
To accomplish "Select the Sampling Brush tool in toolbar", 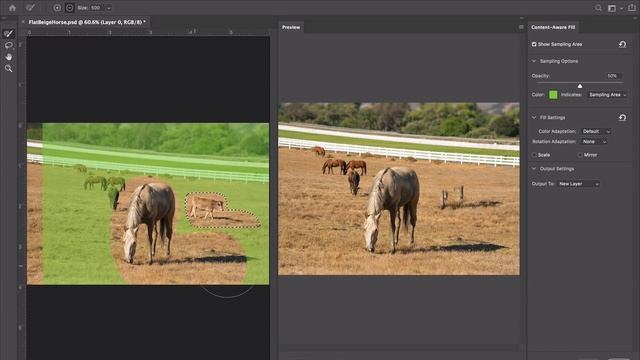I will point(8,33).
